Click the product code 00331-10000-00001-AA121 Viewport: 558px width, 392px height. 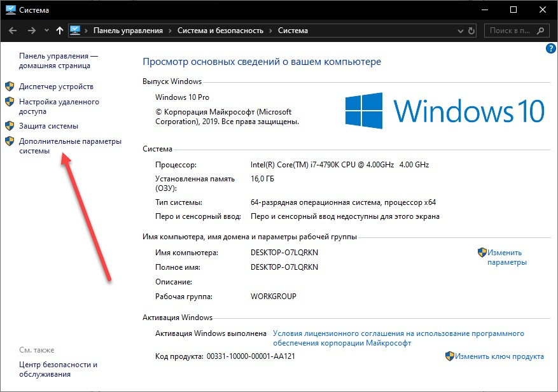point(251,356)
